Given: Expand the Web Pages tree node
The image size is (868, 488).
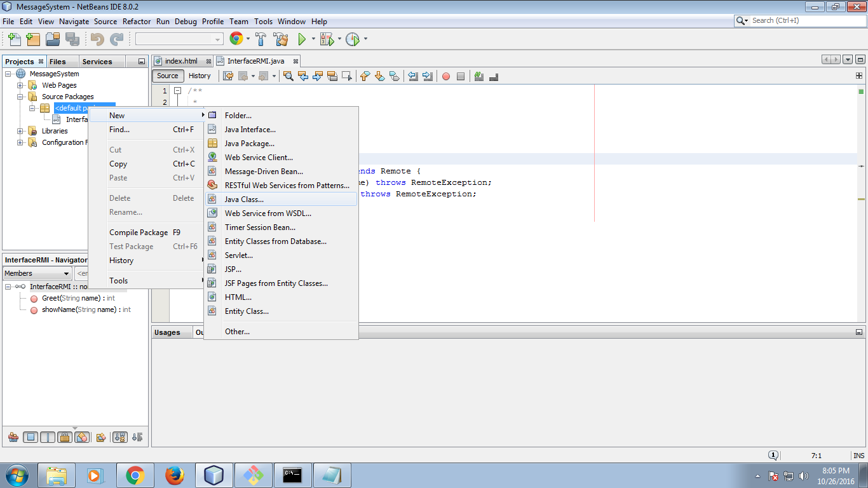Looking at the screenshot, I should point(20,85).
